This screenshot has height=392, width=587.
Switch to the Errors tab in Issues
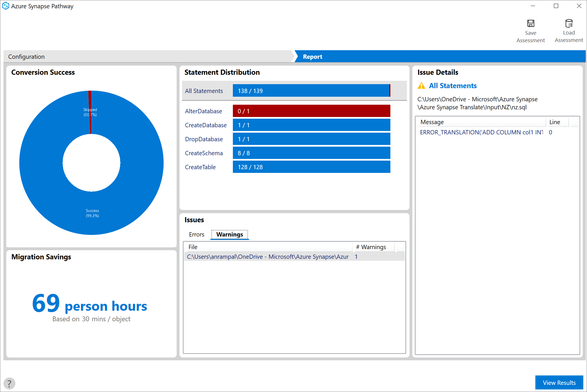196,234
